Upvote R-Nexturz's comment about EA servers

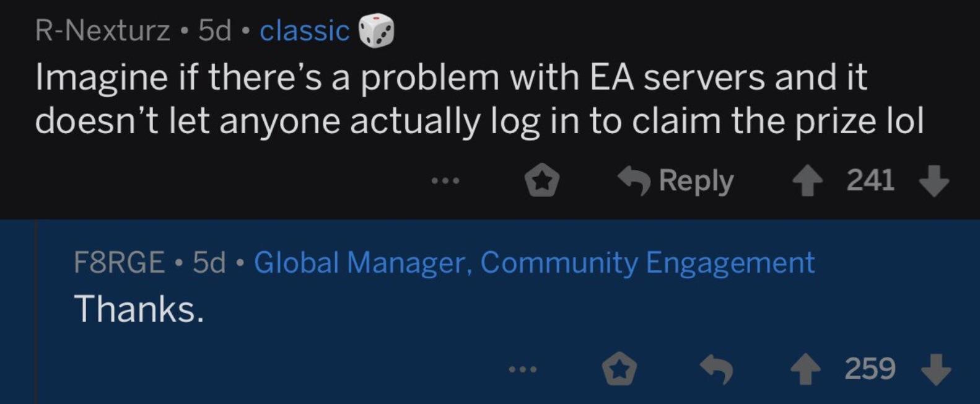point(807,181)
